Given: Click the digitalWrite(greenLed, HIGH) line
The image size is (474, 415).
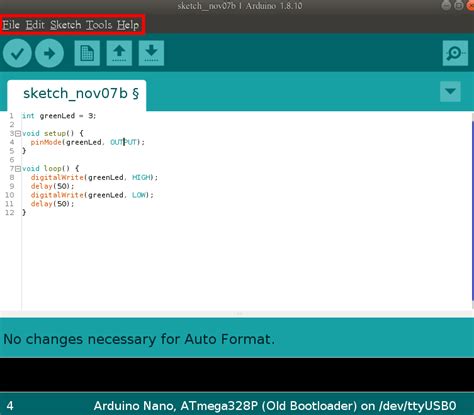Looking at the screenshot, I should pos(94,178).
